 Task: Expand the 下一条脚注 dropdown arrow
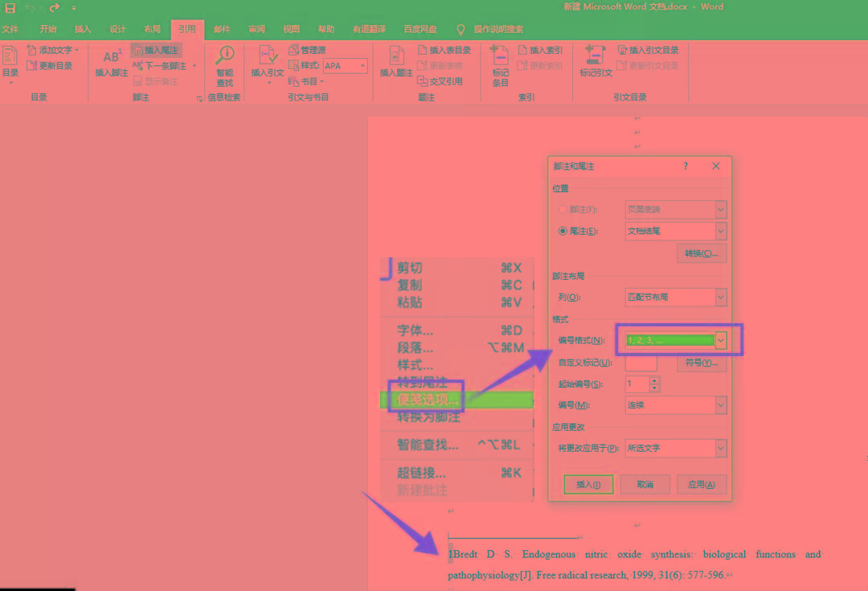[x=194, y=65]
